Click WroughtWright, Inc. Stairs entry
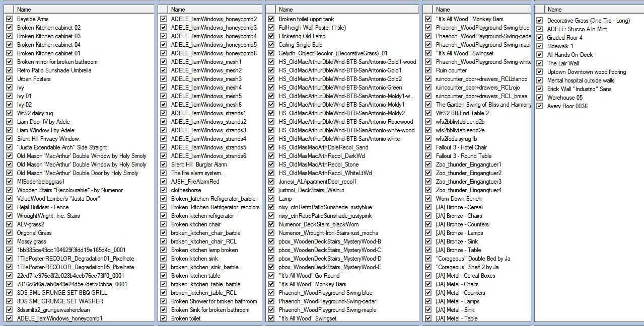This screenshot has height=326, width=644. click(48, 216)
